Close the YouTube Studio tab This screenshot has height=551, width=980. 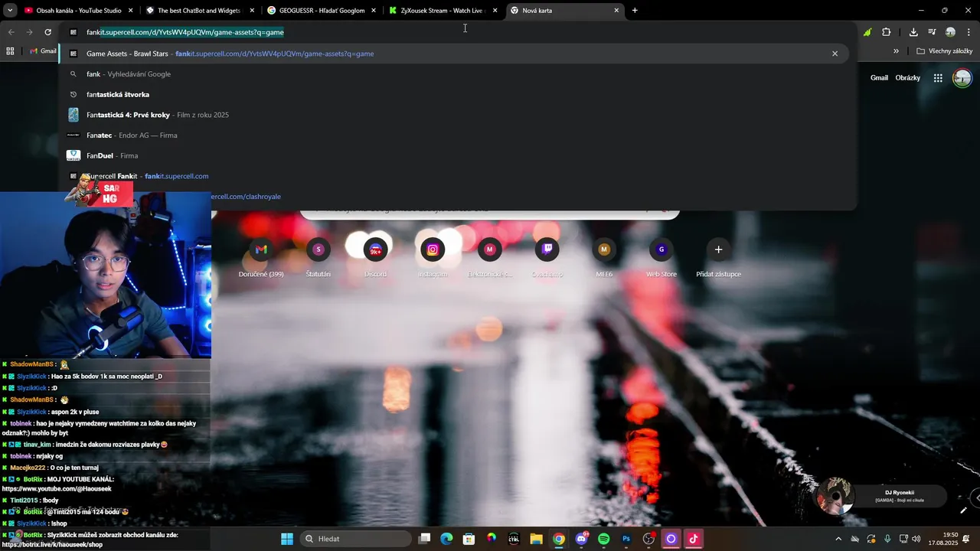pos(130,10)
